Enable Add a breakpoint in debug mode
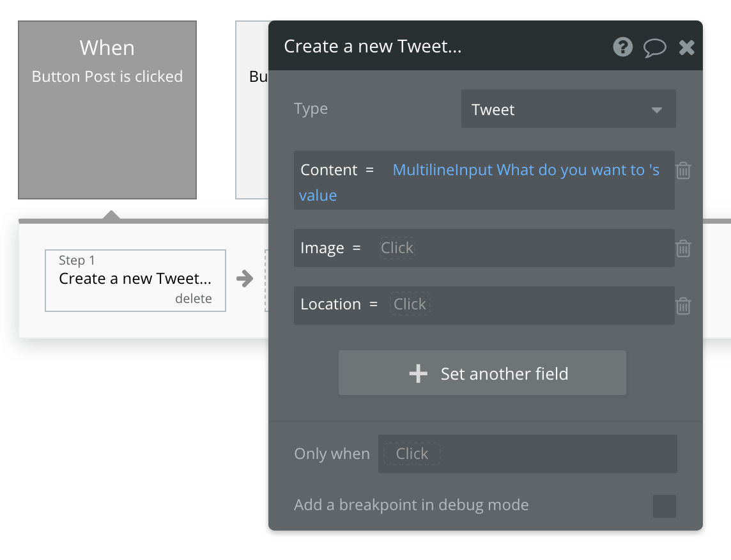The image size is (731, 560). 664,506
